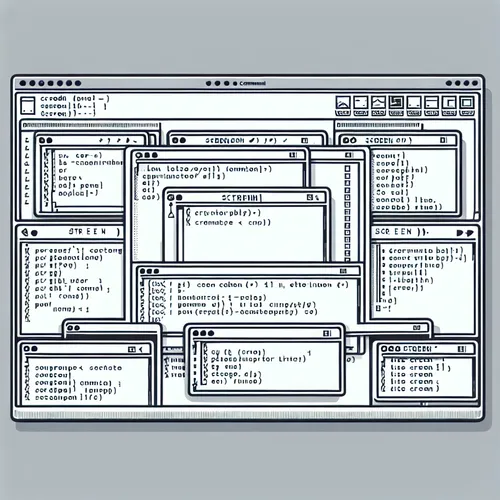
Task: Toggle the bottom checkbox in the vertical checkbox column
Action: click(x=347, y=260)
